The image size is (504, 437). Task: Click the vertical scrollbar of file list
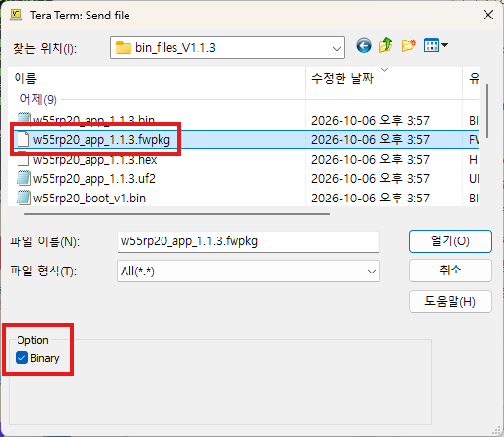tap(487, 111)
